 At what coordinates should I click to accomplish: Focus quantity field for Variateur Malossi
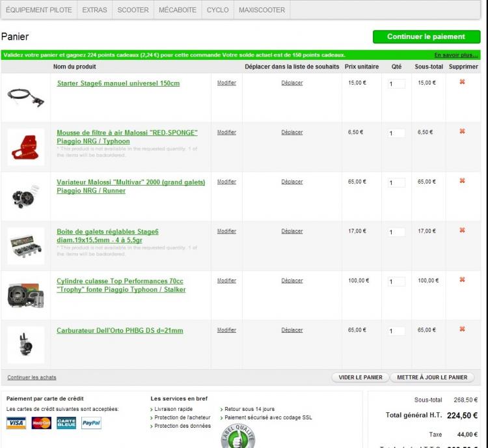click(x=396, y=182)
